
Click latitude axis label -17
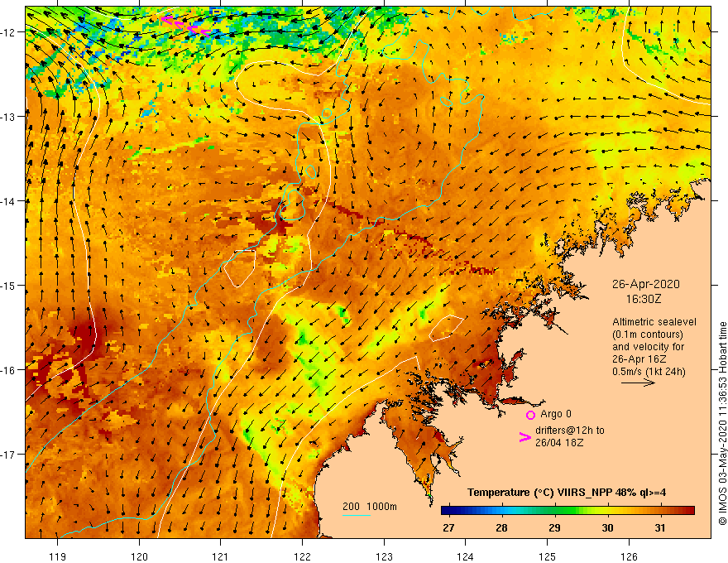[8, 455]
